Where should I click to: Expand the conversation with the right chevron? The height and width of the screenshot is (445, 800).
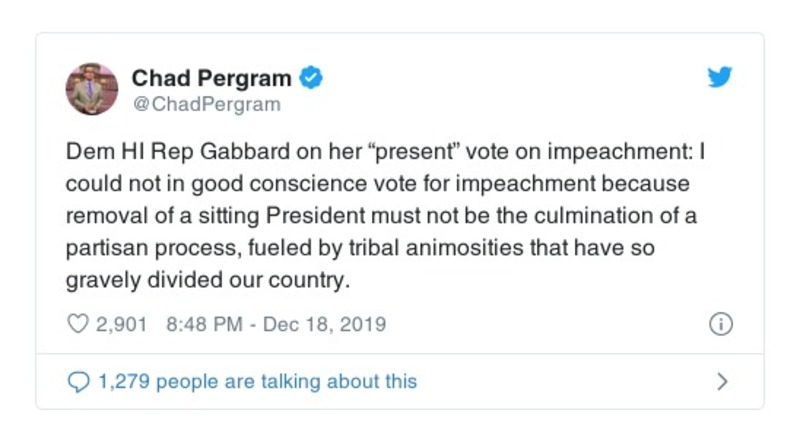click(x=722, y=381)
